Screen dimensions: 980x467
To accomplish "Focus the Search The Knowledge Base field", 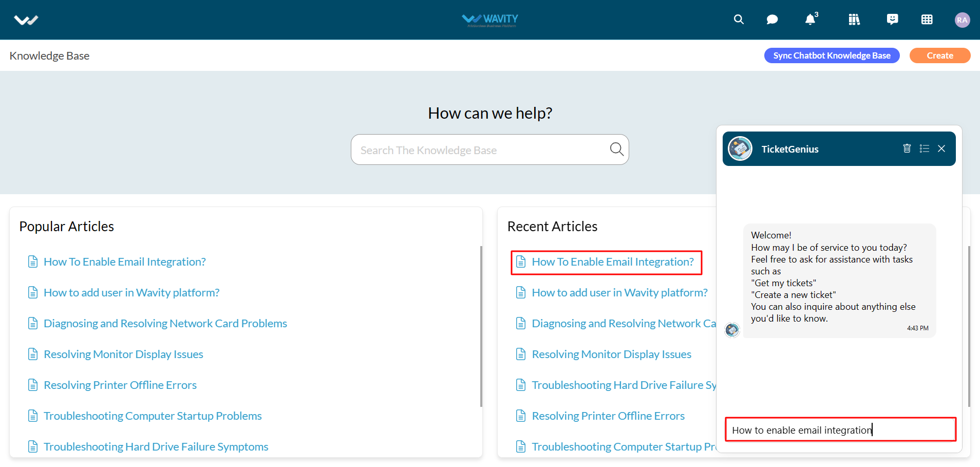I will (489, 150).
